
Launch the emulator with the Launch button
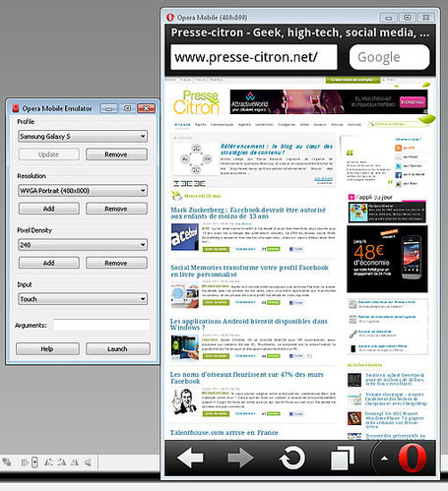pos(118,348)
